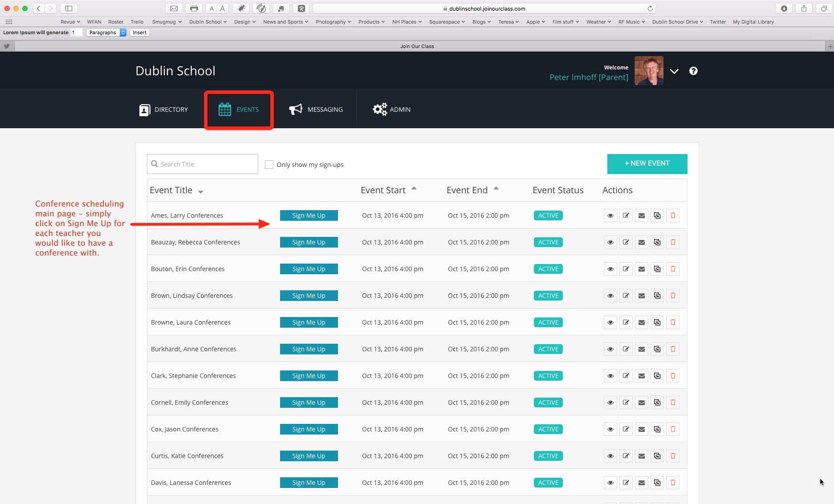Toggle the Safari sidebar

click(69, 8)
